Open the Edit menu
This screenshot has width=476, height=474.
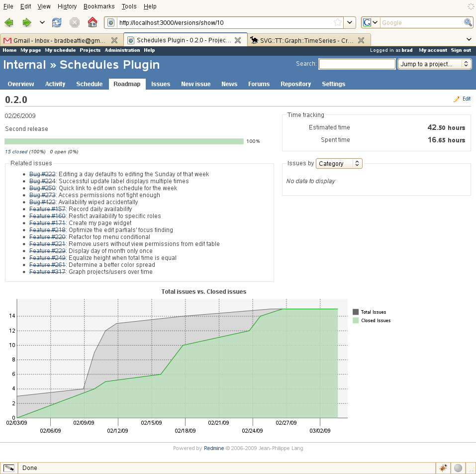pyautogui.click(x=25, y=6)
